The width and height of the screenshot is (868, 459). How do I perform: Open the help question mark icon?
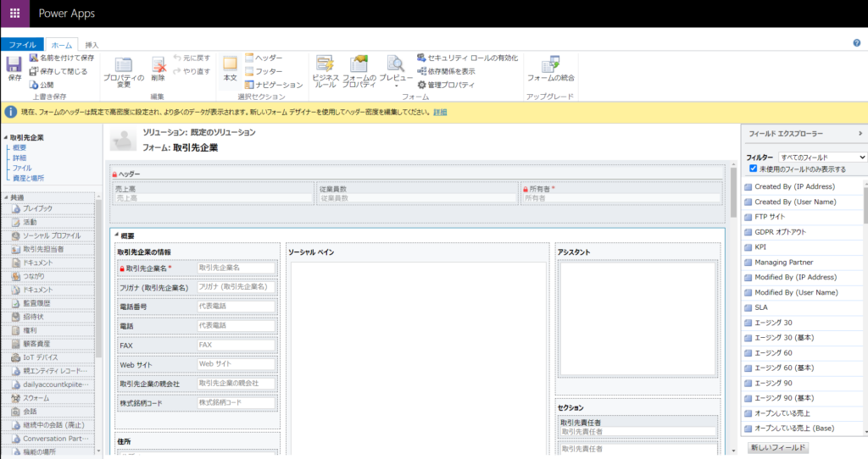[856, 42]
